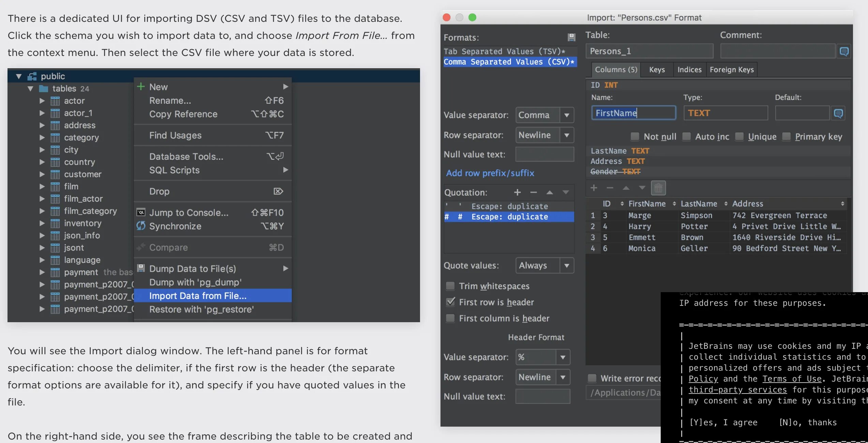This screenshot has width=868, height=443.
Task: Open the Value separator Comma dropdown
Action: point(566,115)
